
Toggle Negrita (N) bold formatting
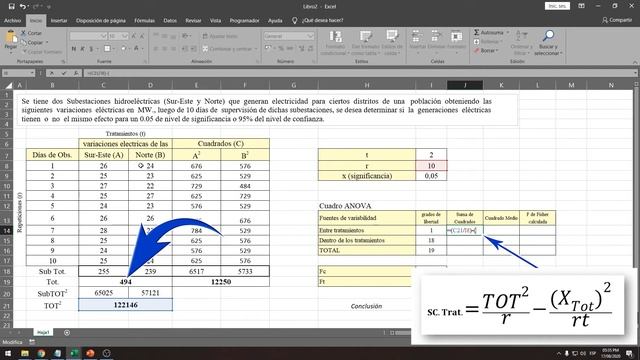point(74,49)
